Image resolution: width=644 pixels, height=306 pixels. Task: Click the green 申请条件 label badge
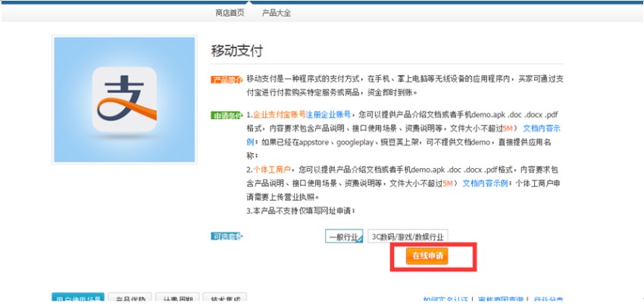click(x=227, y=115)
